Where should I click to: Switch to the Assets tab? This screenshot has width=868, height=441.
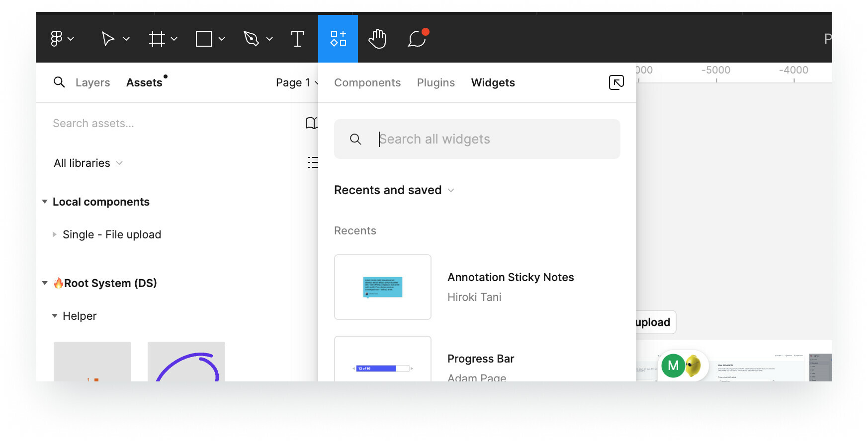(x=144, y=82)
